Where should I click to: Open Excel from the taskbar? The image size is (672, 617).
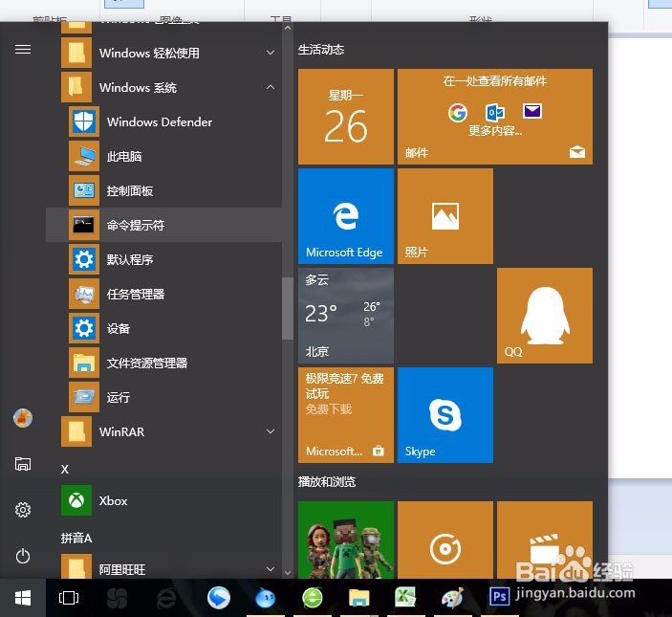pos(405,597)
